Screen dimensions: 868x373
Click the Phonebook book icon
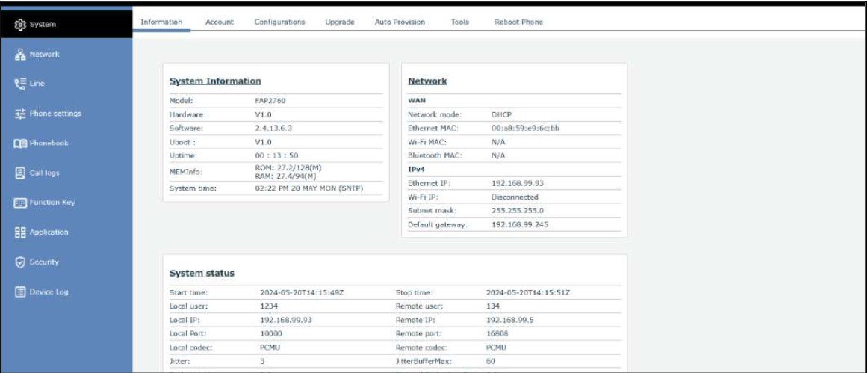20,143
